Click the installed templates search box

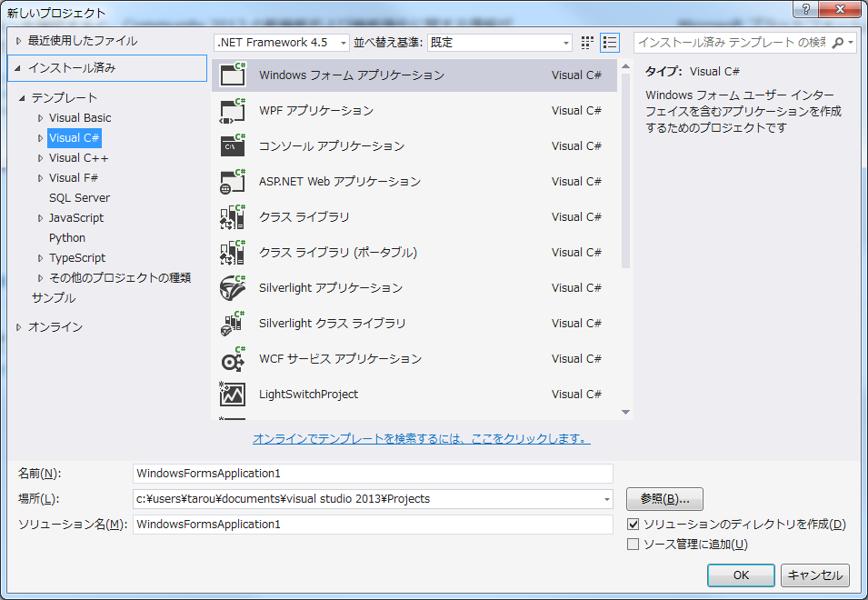click(732, 43)
